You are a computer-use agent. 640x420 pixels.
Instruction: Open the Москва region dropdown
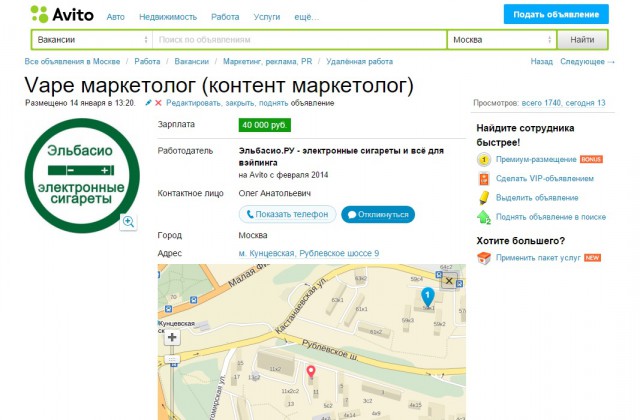click(x=502, y=40)
